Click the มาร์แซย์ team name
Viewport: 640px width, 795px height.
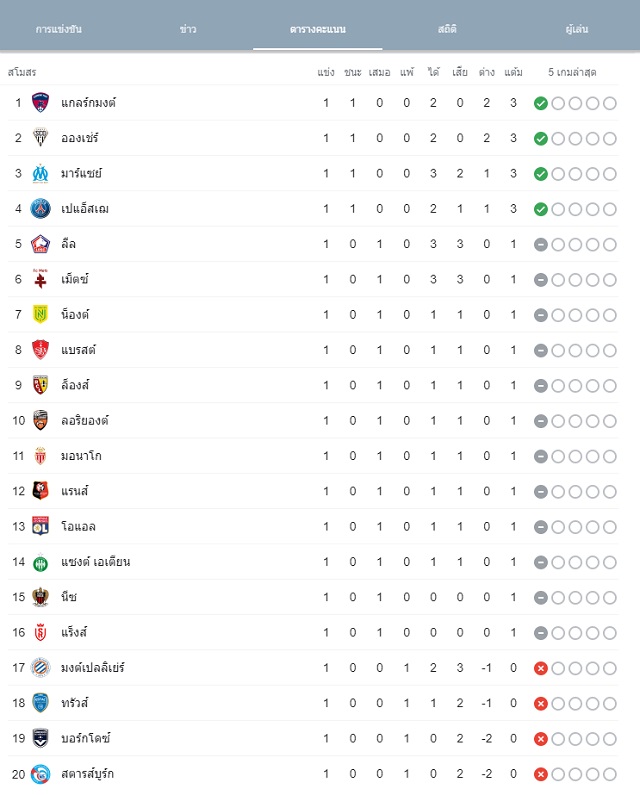[81, 173]
